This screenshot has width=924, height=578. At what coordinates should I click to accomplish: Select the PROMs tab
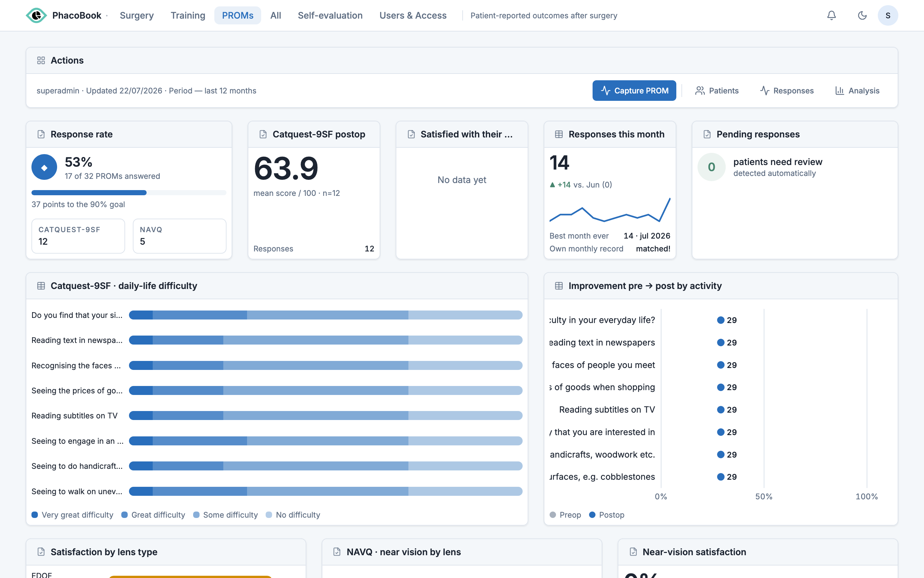coord(237,15)
